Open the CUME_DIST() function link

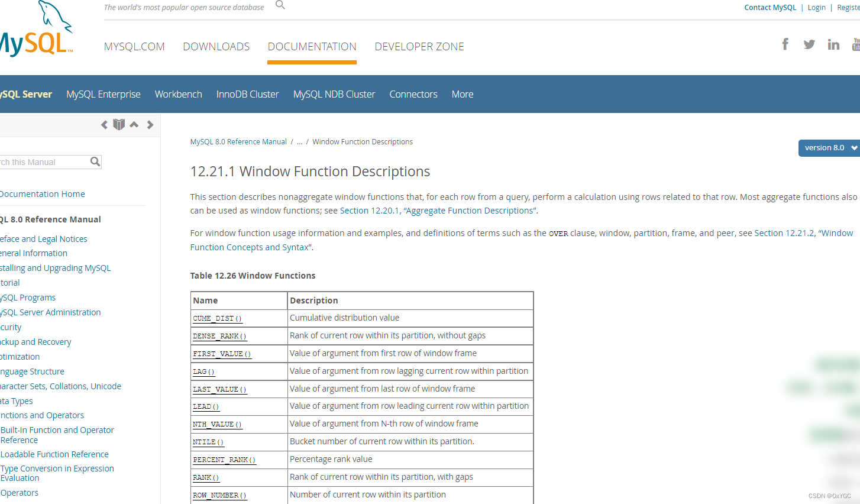click(217, 318)
